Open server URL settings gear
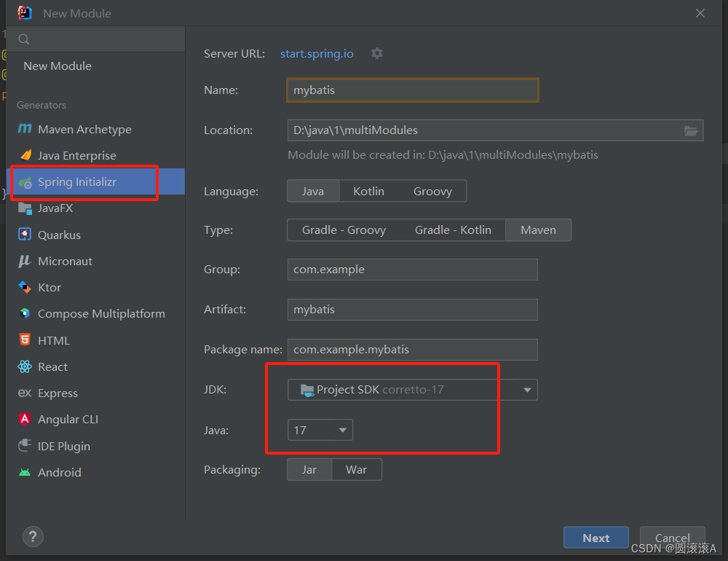The image size is (728, 561). [x=377, y=53]
